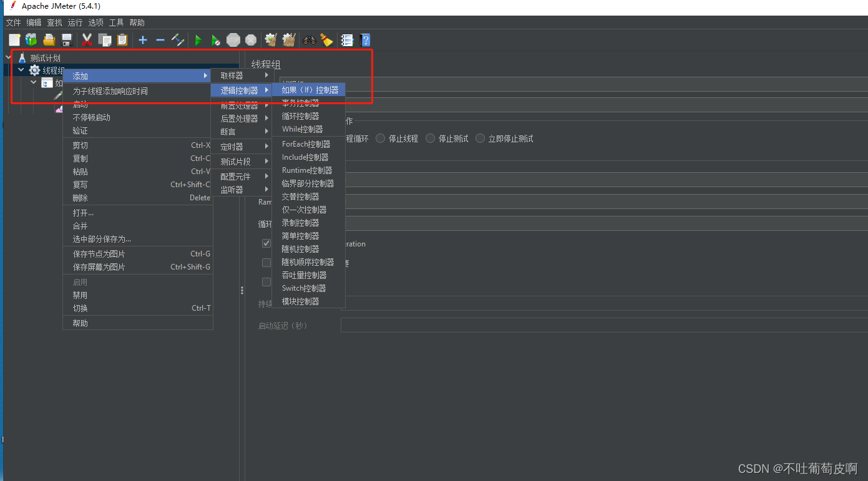
Task: Create a new test plan via toolbar
Action: pyautogui.click(x=14, y=40)
